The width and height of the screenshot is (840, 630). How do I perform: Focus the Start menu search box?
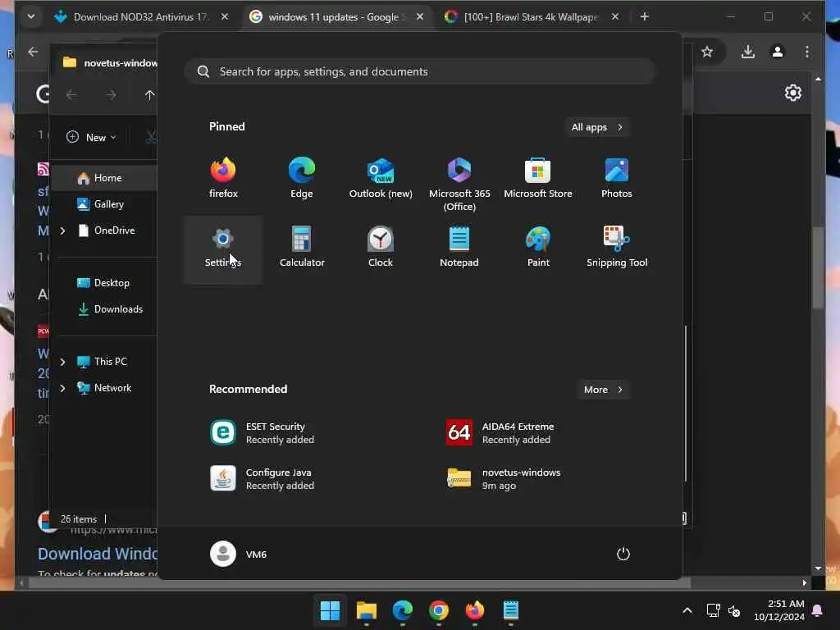(420, 72)
